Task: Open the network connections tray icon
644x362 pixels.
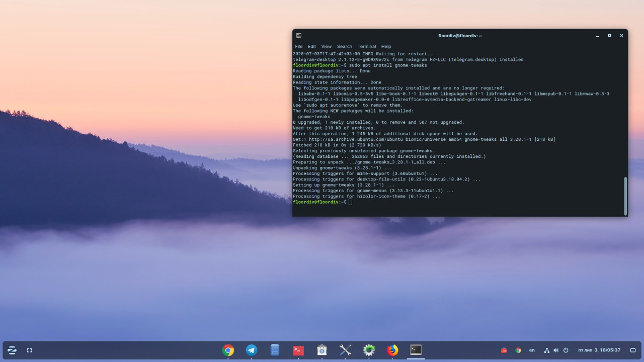Action: click(x=547, y=350)
